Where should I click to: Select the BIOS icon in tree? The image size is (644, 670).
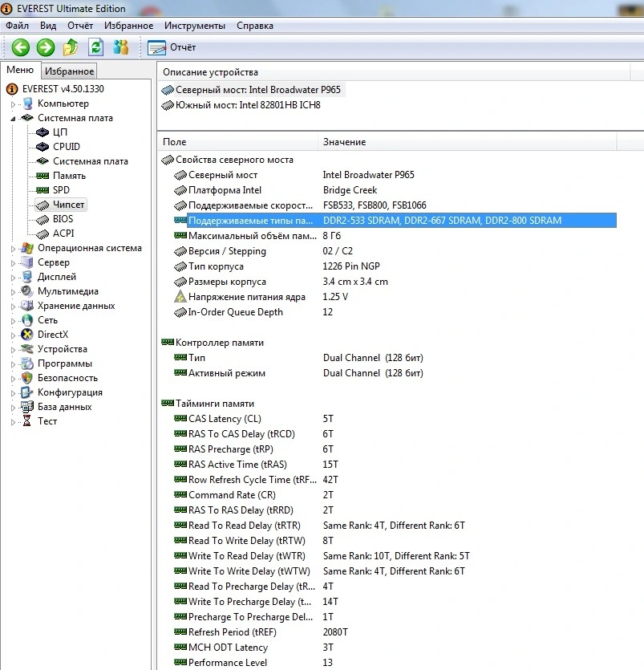click(43, 220)
